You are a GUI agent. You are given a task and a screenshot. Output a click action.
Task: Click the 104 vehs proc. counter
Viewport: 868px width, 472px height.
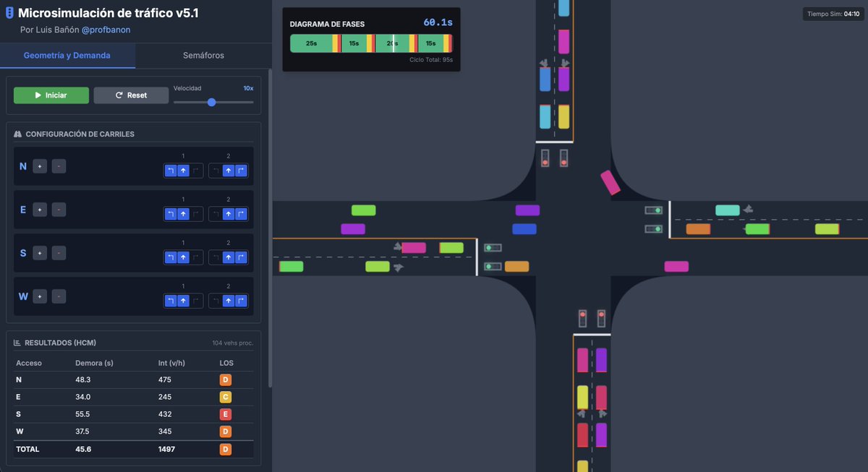pos(232,343)
